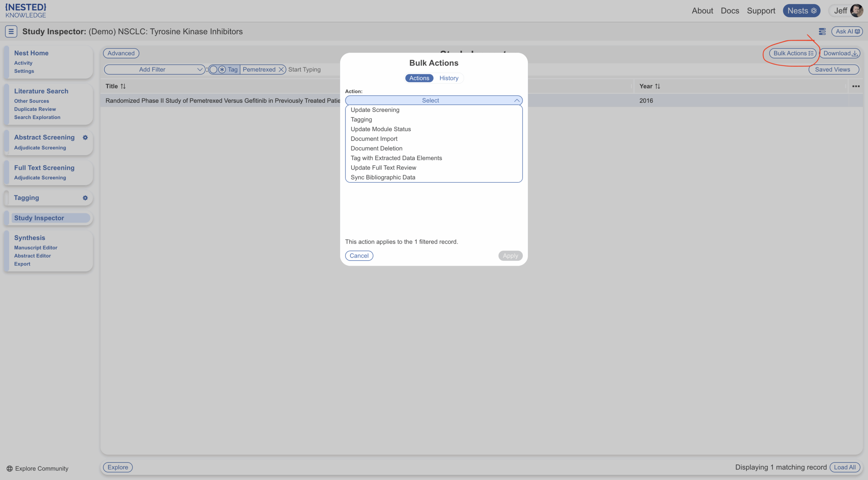Click the stacked list icon beside Ask AI
This screenshot has width=868, height=480.
click(822, 32)
